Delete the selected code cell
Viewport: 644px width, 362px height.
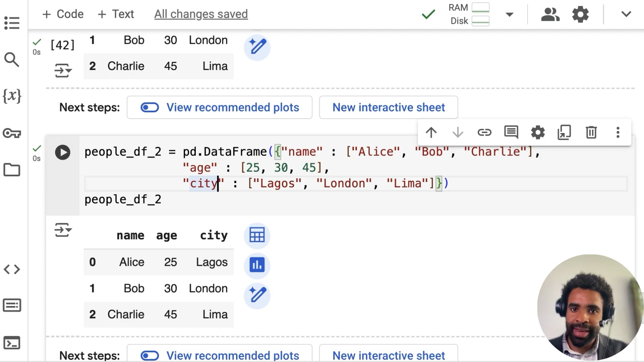[x=591, y=132]
